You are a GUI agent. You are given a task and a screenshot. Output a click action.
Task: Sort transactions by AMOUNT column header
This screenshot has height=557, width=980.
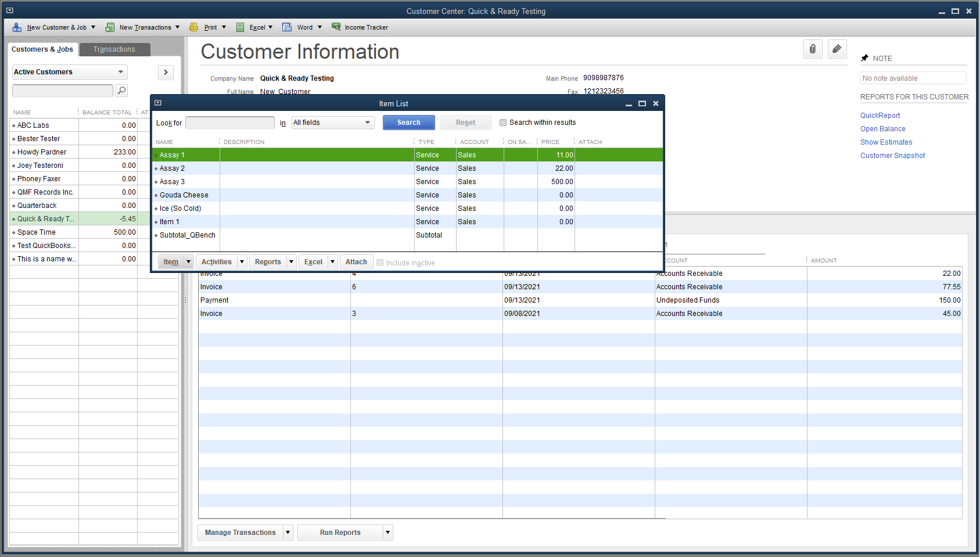(x=824, y=260)
